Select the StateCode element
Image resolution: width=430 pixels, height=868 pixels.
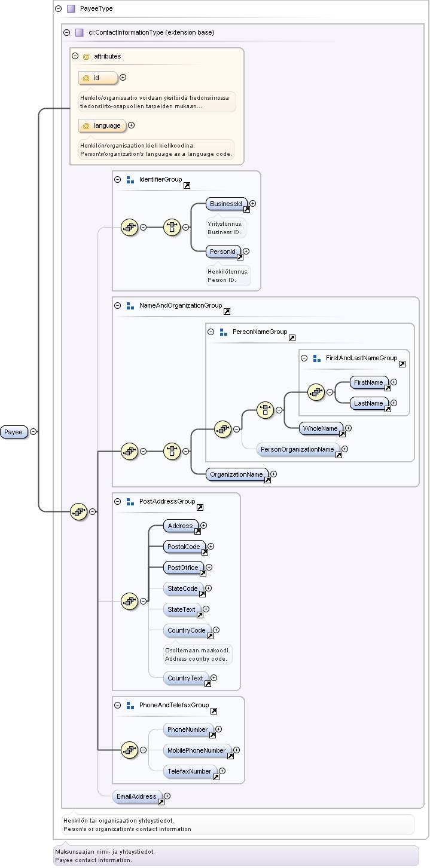click(x=184, y=589)
